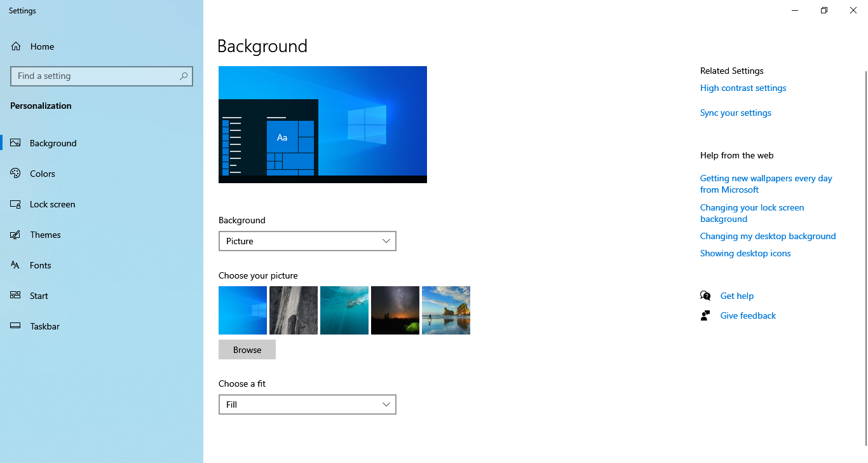Select the blue Windows logo wallpaper thumbnail

(243, 310)
